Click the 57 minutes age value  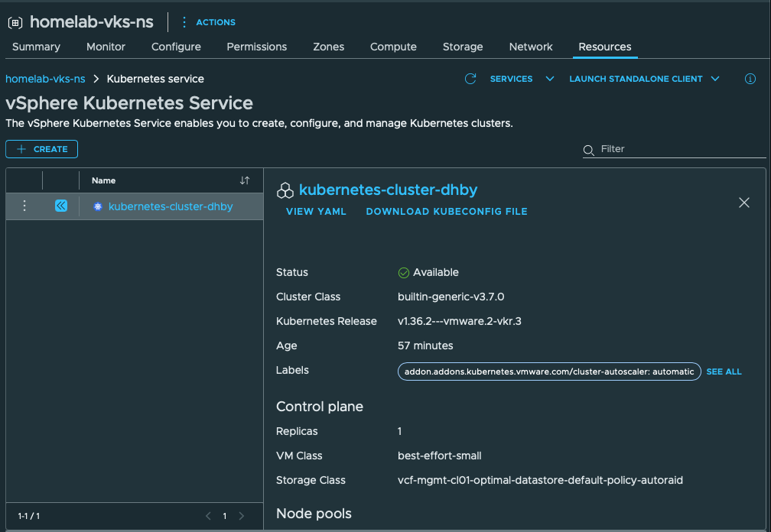(x=425, y=345)
